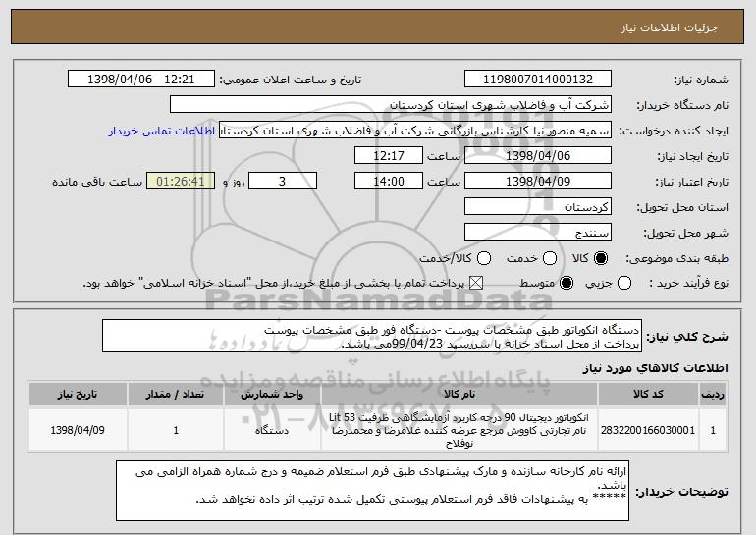Click the نام دستگاه خریدار label

point(682,105)
